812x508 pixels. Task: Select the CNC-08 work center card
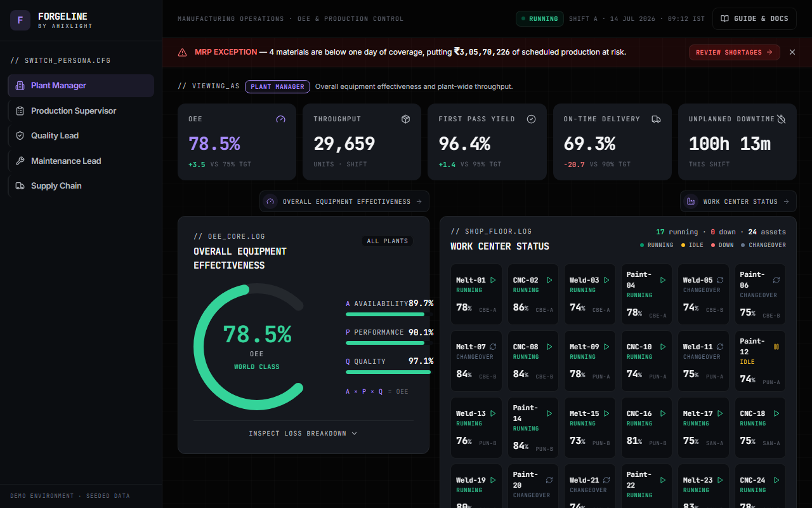pos(533,361)
